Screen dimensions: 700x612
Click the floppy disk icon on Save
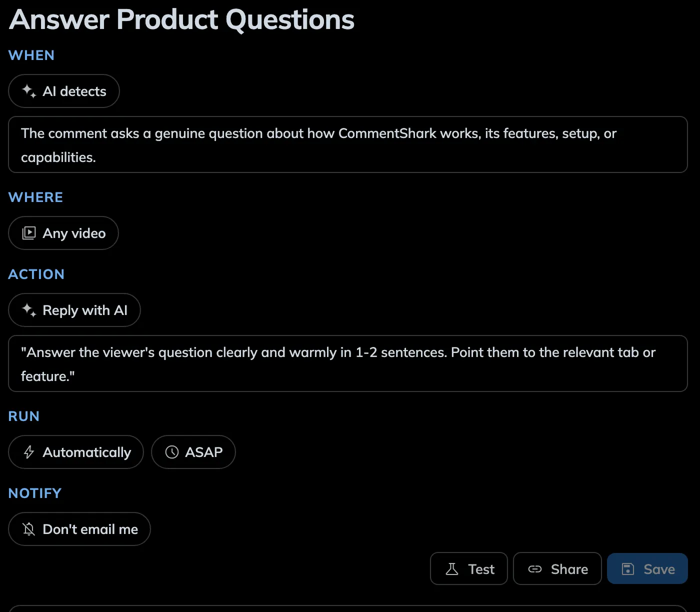pos(628,569)
